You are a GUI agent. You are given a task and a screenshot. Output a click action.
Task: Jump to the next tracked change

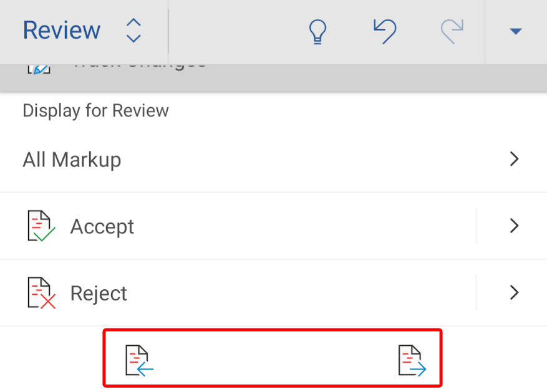tap(412, 360)
